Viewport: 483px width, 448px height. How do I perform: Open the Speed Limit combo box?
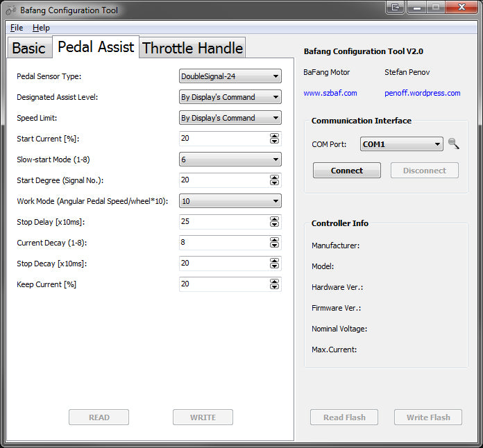point(230,118)
